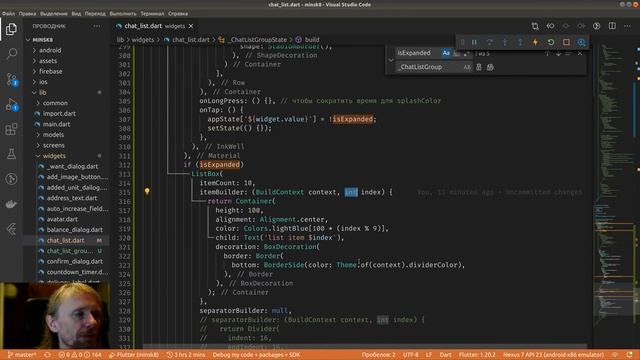The width and height of the screenshot is (640, 360).
Task: Go to previous find match arrow
Action: [x=547, y=53]
